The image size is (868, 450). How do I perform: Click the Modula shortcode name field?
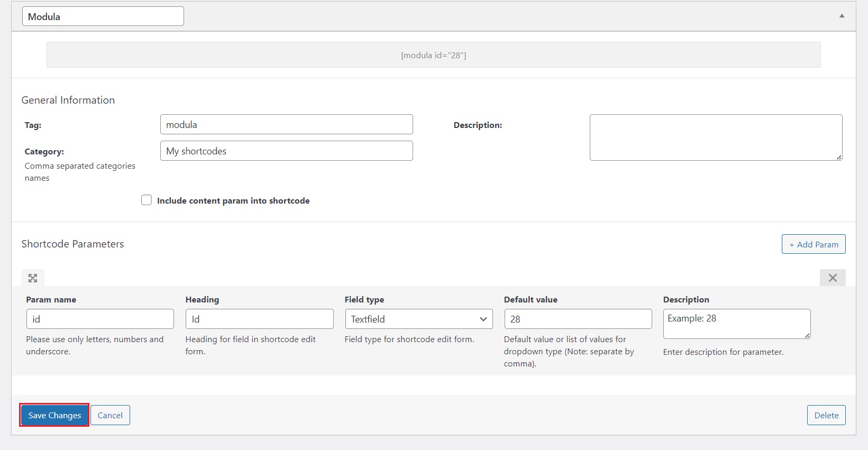(x=103, y=16)
